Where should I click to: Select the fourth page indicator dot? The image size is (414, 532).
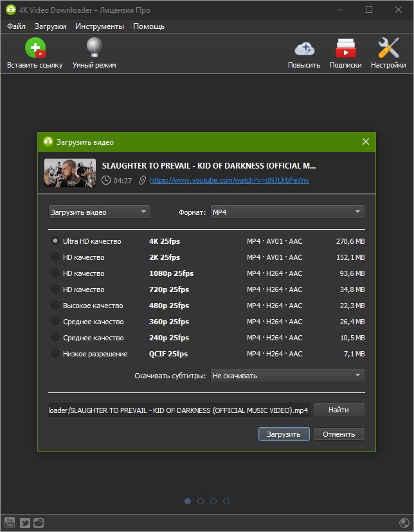(x=226, y=500)
